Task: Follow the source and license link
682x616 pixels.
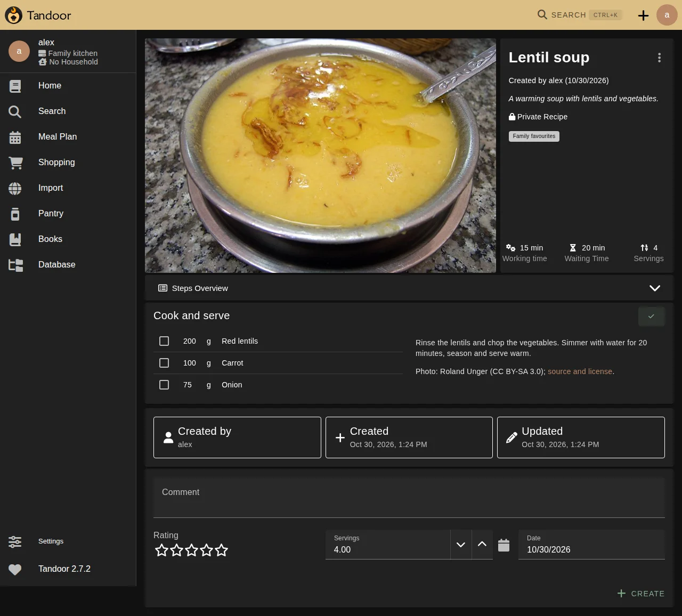Action: (x=580, y=371)
